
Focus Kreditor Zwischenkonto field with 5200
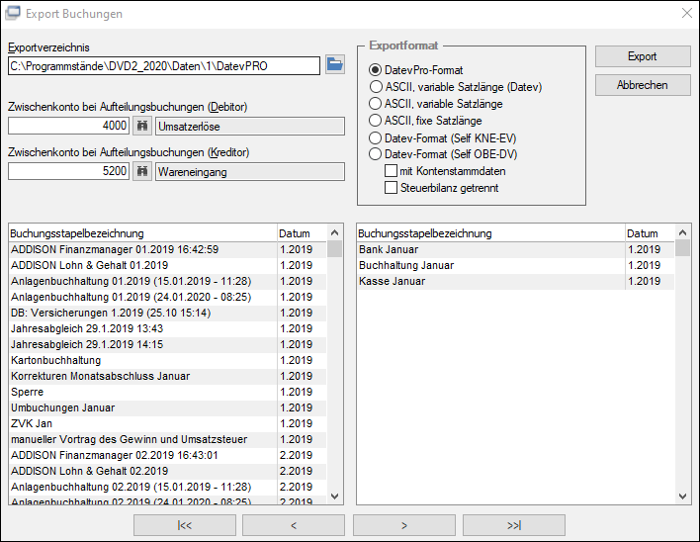coord(69,171)
